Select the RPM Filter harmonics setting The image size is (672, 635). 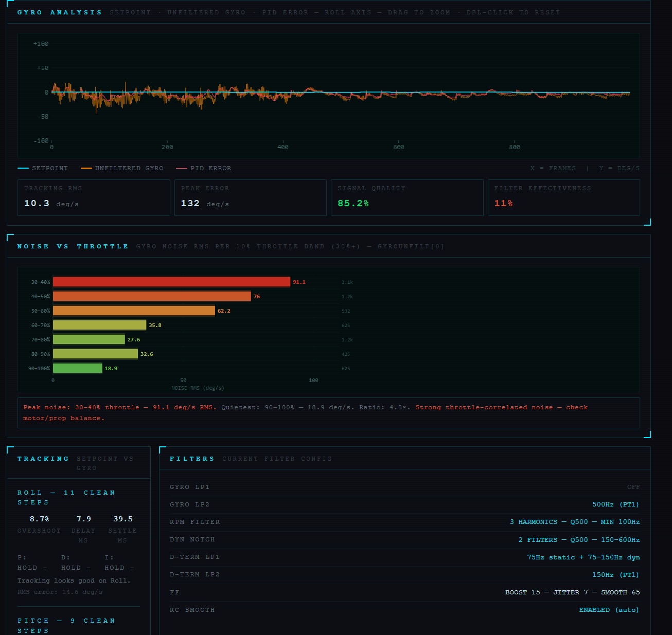(574, 522)
